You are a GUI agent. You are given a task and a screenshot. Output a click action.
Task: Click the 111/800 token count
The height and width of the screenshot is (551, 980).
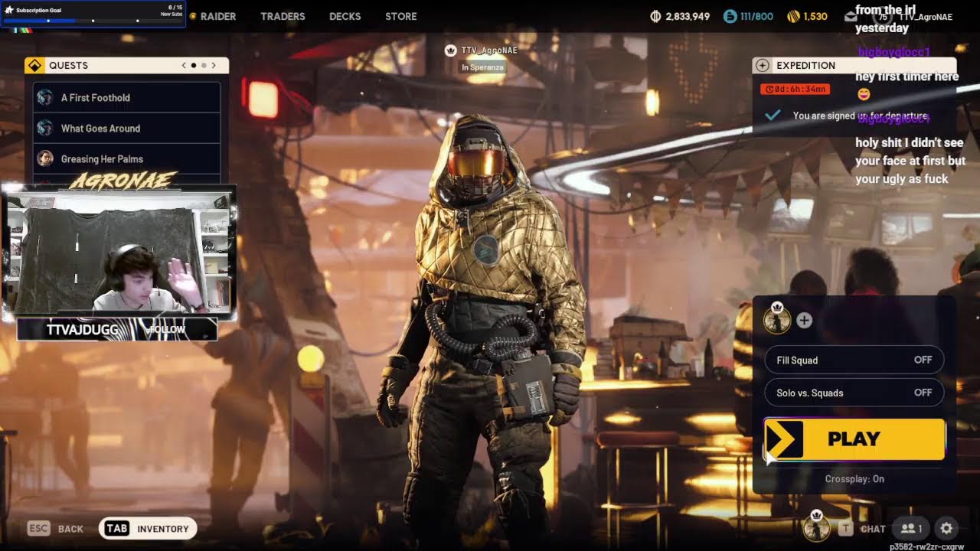[x=756, y=16]
